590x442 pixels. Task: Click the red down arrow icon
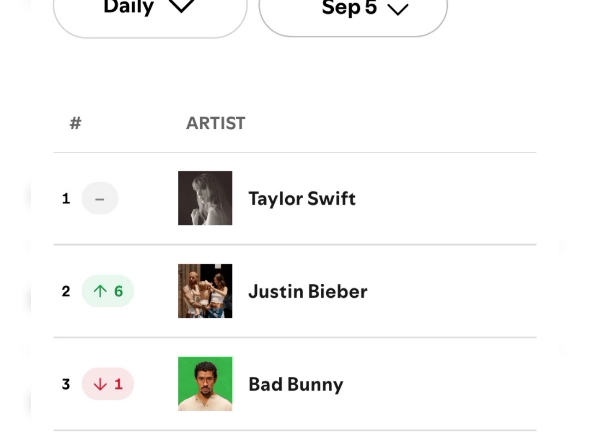point(100,384)
